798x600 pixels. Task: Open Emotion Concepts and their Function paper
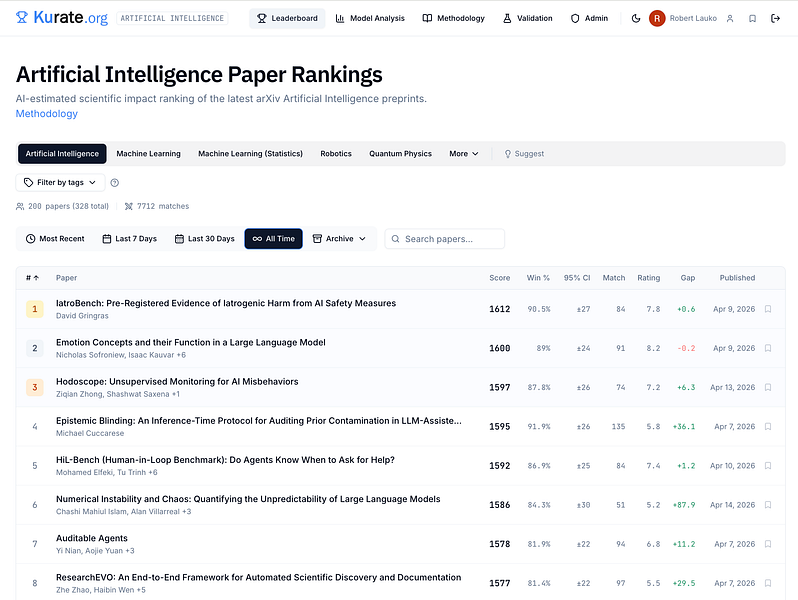pyautogui.click(x=191, y=342)
